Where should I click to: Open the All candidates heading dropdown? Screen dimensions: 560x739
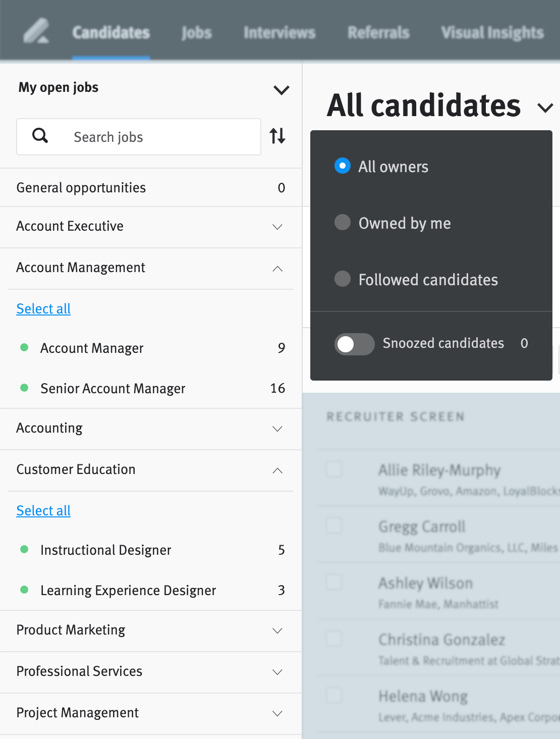click(545, 107)
